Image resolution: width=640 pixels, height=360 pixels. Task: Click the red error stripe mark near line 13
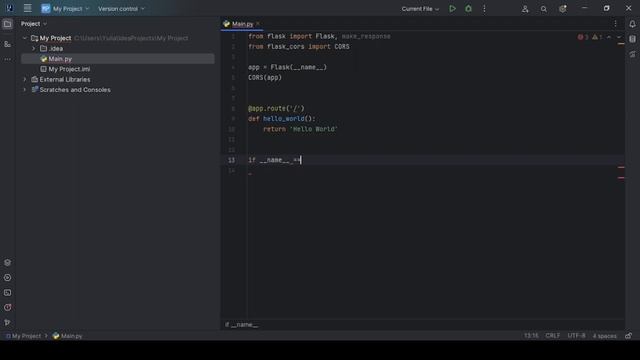click(x=621, y=167)
